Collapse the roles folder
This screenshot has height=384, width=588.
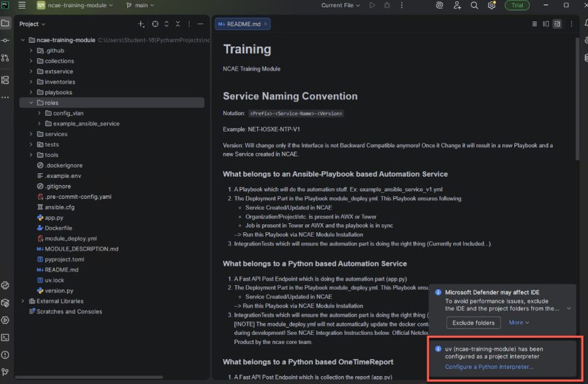click(31, 103)
